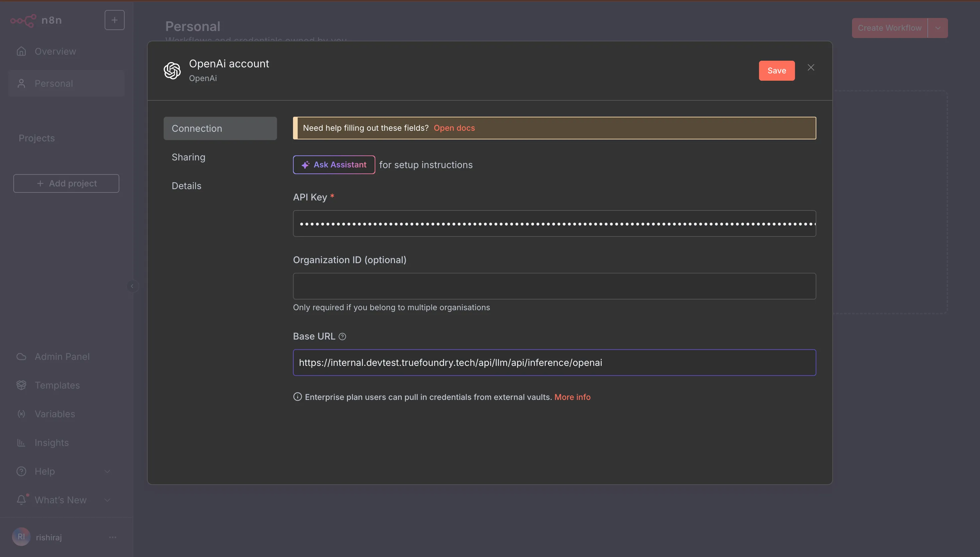Open the rishiraj user options ellipsis
Image resolution: width=980 pixels, height=557 pixels.
112,537
